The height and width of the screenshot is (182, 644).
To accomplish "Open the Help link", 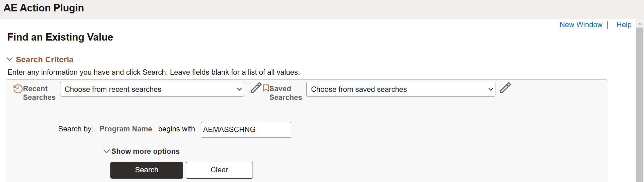I will point(624,25).
